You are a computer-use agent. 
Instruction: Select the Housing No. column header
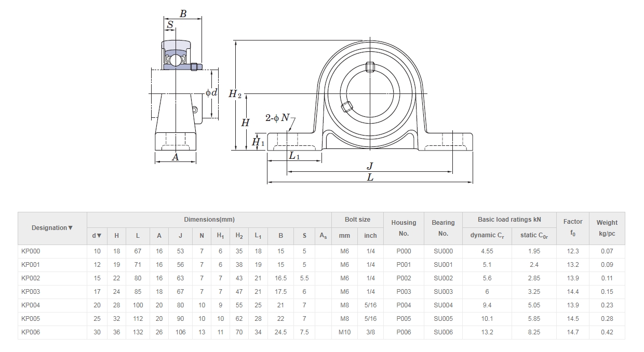[404, 228]
